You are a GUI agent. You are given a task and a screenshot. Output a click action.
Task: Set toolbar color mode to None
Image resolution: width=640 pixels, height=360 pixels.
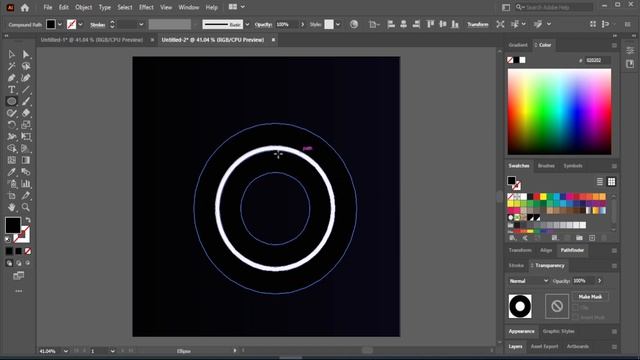pyautogui.click(x=28, y=251)
